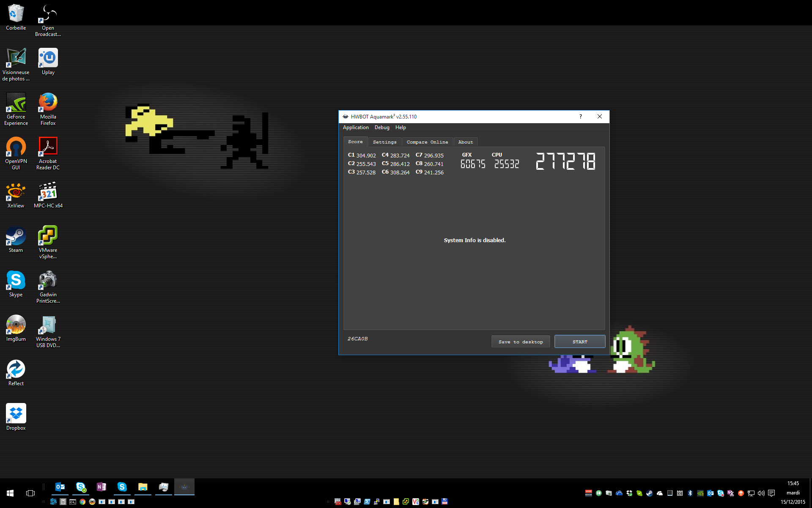The width and height of the screenshot is (812, 508).
Task: Switch to Outlook in the taskbar
Action: (x=60, y=487)
